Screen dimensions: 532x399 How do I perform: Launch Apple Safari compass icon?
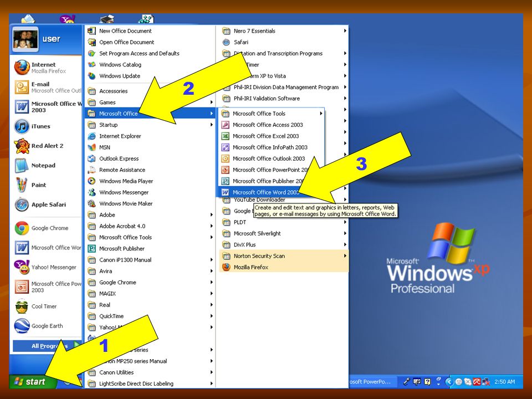coord(22,204)
